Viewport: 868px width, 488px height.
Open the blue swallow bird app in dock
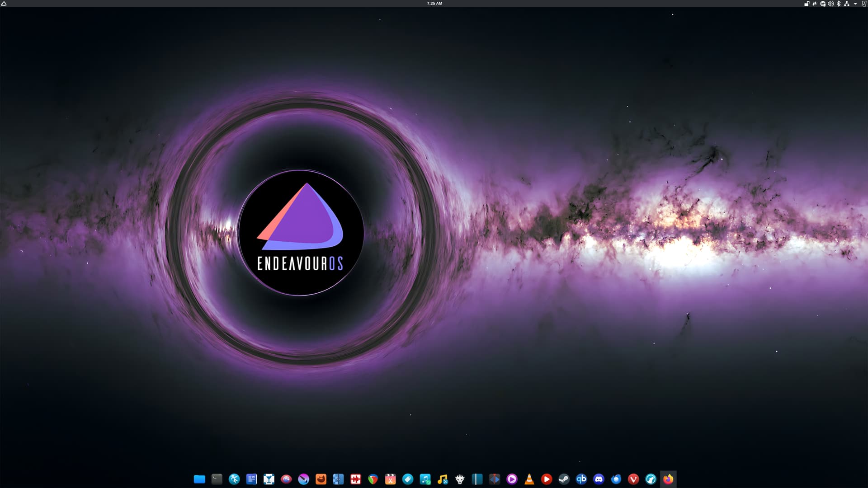234,479
